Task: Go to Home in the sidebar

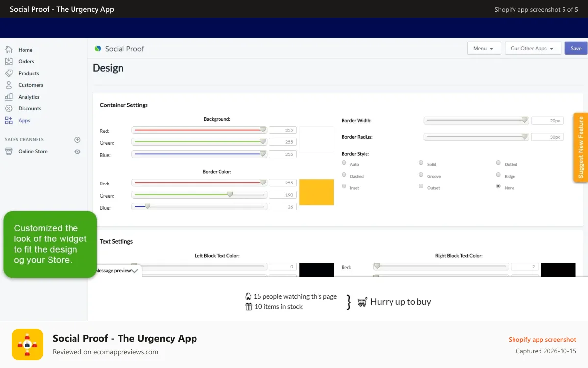Action: pos(25,50)
